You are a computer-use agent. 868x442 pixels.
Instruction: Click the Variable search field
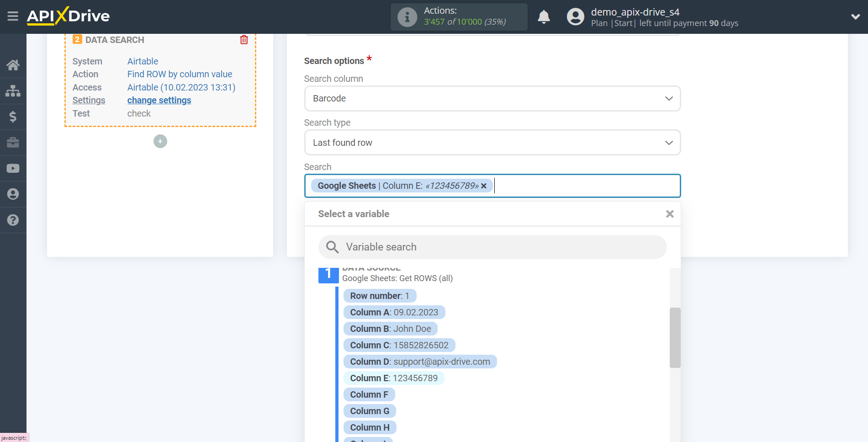(x=492, y=247)
